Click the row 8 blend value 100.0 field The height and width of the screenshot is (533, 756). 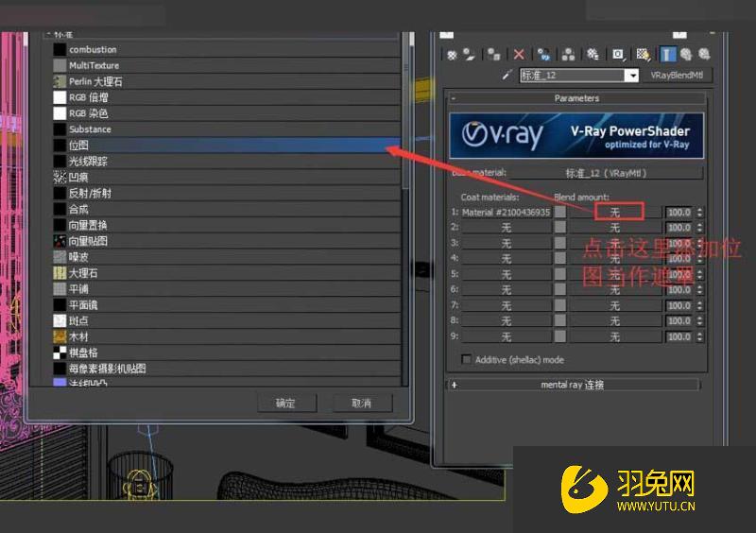pos(679,320)
